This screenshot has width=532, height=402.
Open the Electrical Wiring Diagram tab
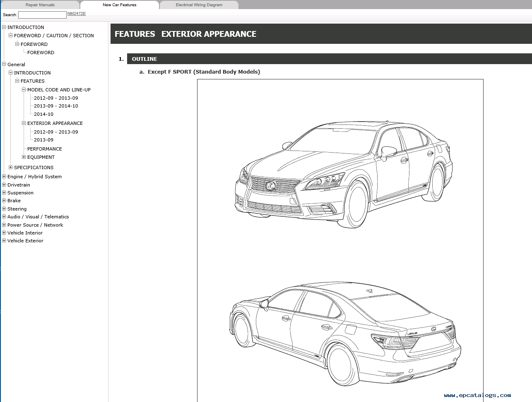click(x=199, y=5)
